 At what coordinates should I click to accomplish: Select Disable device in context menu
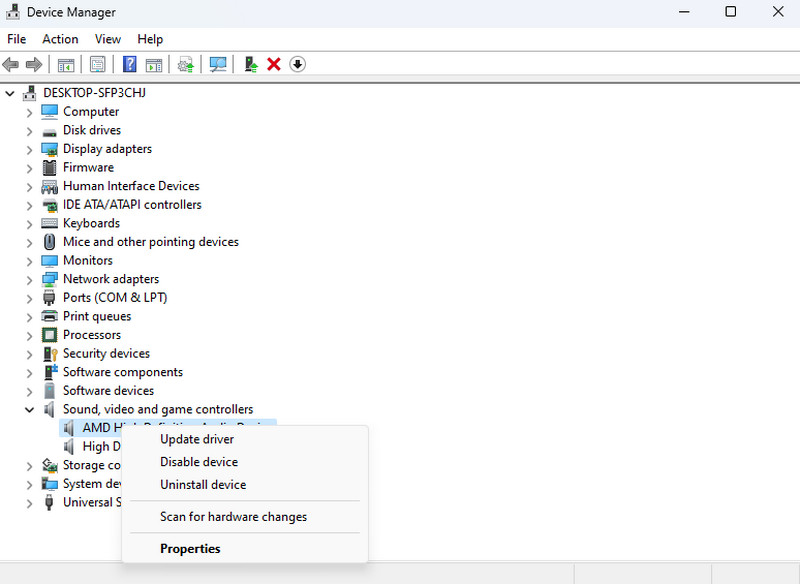(199, 462)
